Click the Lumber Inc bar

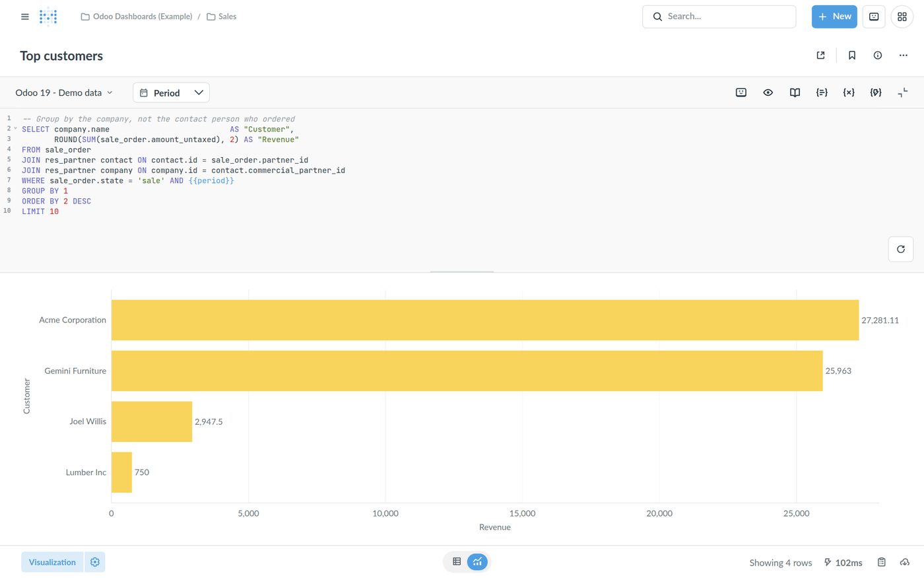[121, 472]
